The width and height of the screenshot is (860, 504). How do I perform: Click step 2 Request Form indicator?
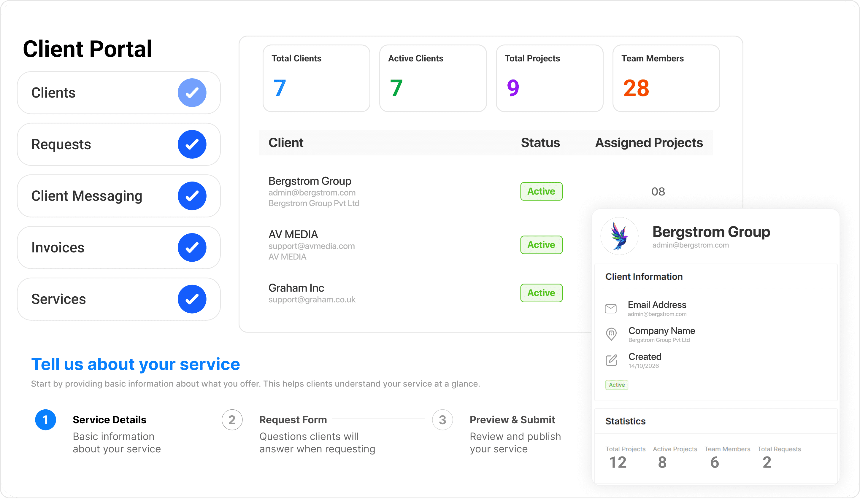(232, 420)
